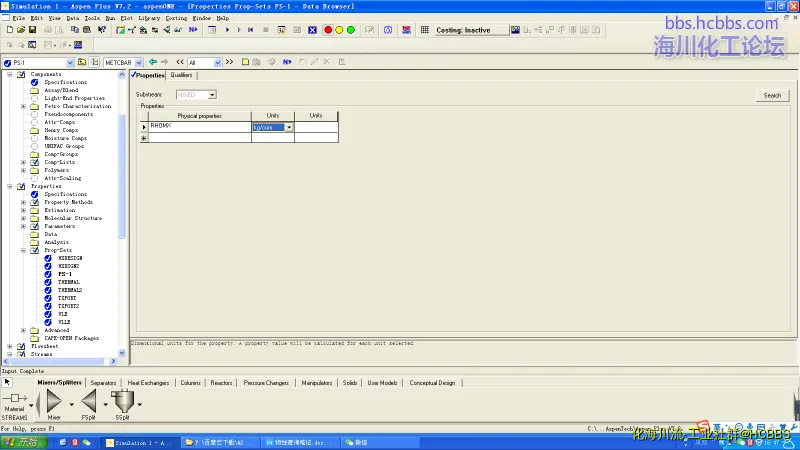Click the picture icon after Costing Inactive

point(515,30)
